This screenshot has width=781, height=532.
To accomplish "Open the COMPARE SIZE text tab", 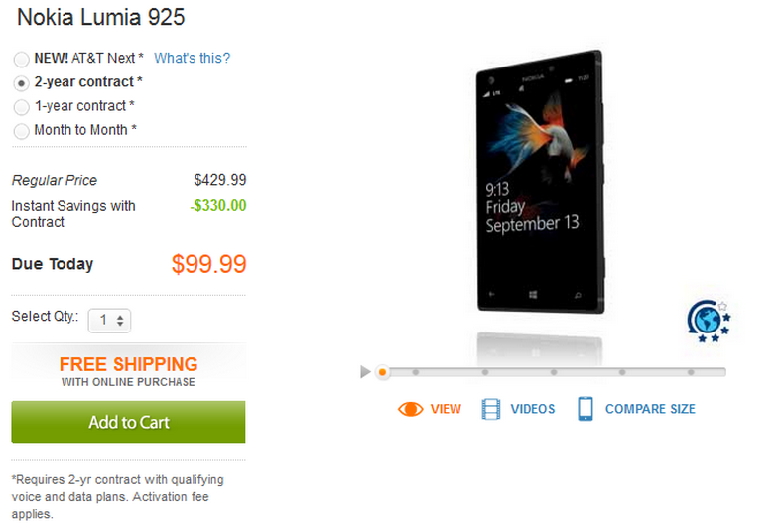I will (650, 409).
